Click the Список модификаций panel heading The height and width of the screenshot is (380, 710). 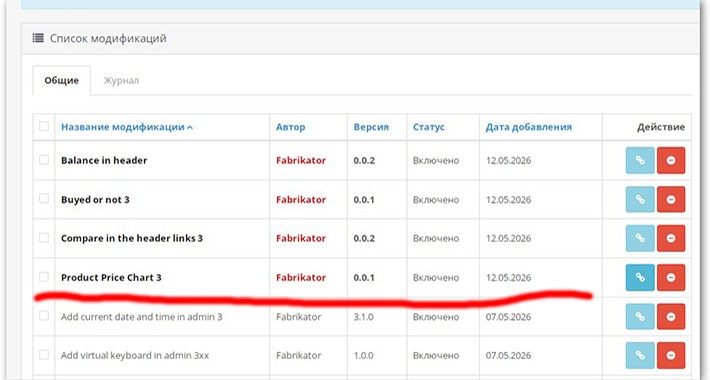[x=108, y=38]
